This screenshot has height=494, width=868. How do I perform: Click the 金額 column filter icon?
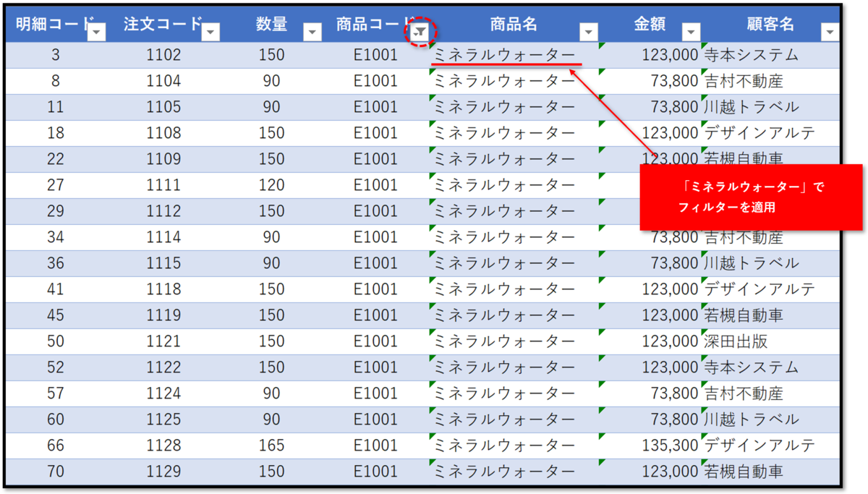pos(692,31)
